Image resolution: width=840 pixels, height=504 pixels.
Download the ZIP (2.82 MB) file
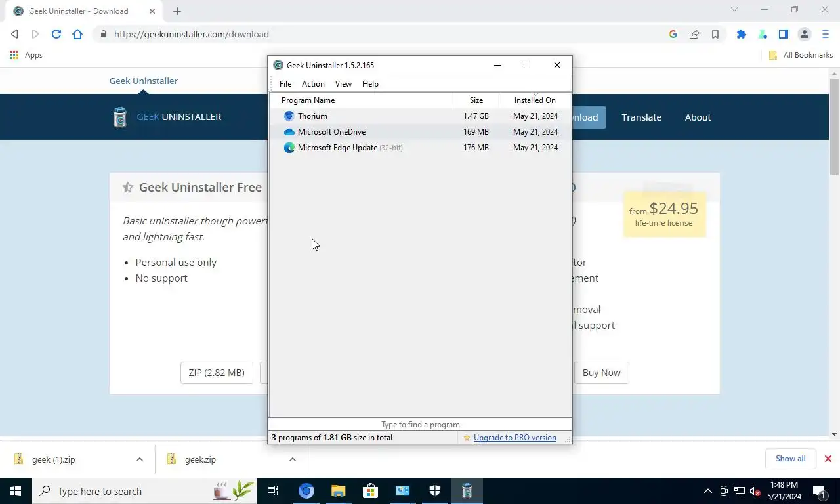pos(217,373)
